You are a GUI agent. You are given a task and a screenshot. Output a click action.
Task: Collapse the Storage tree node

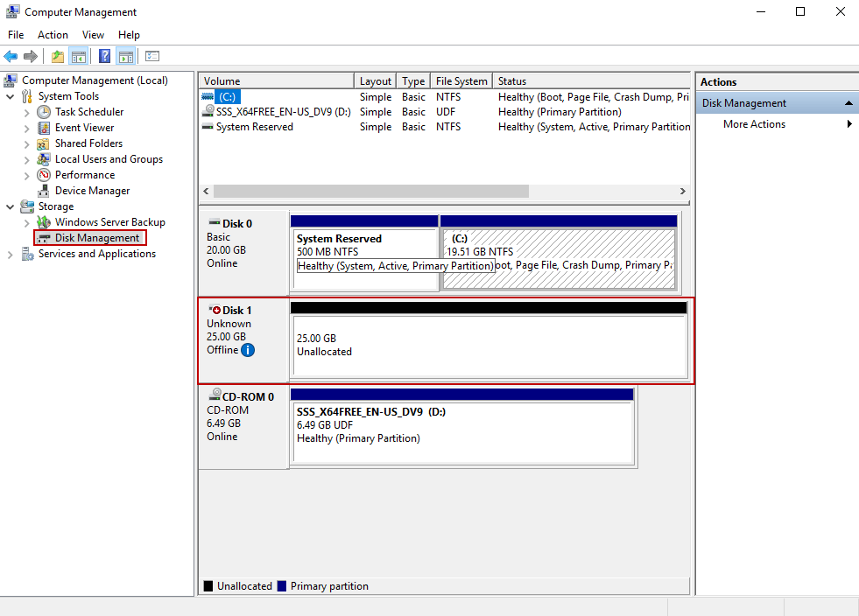pos(9,206)
